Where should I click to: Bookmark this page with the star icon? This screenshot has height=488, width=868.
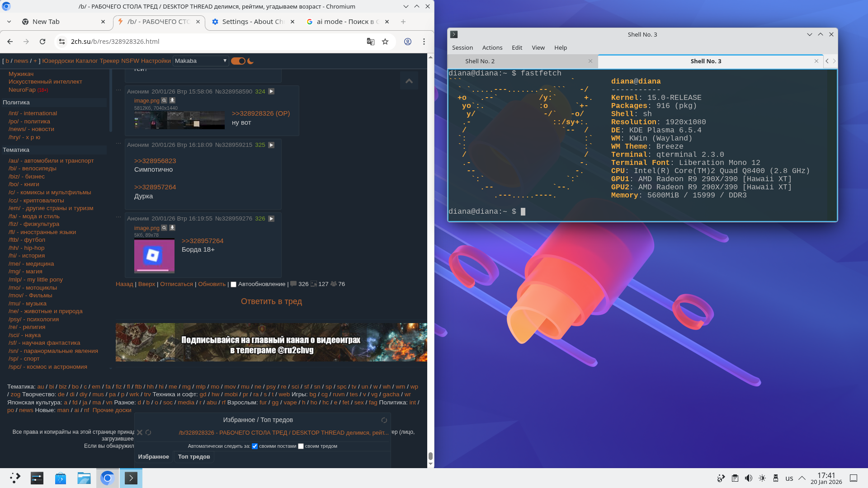pos(385,42)
